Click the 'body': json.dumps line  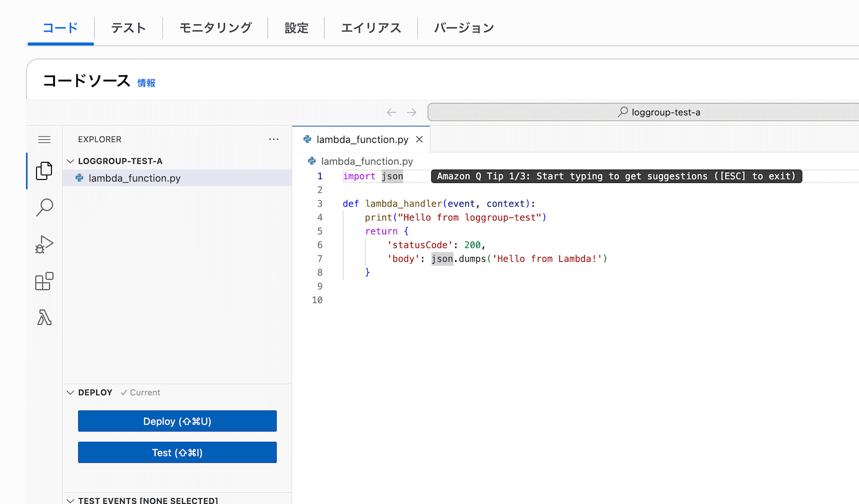pos(497,258)
